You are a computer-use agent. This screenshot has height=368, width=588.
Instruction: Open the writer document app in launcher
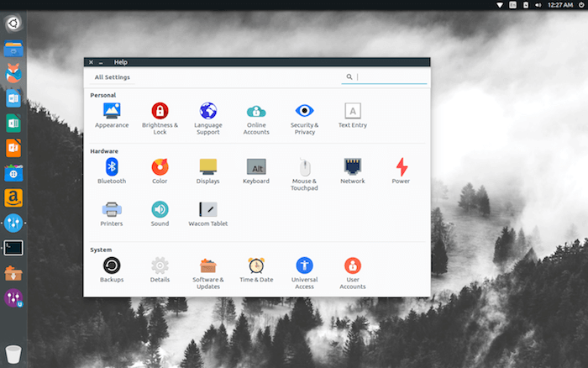pyautogui.click(x=13, y=98)
